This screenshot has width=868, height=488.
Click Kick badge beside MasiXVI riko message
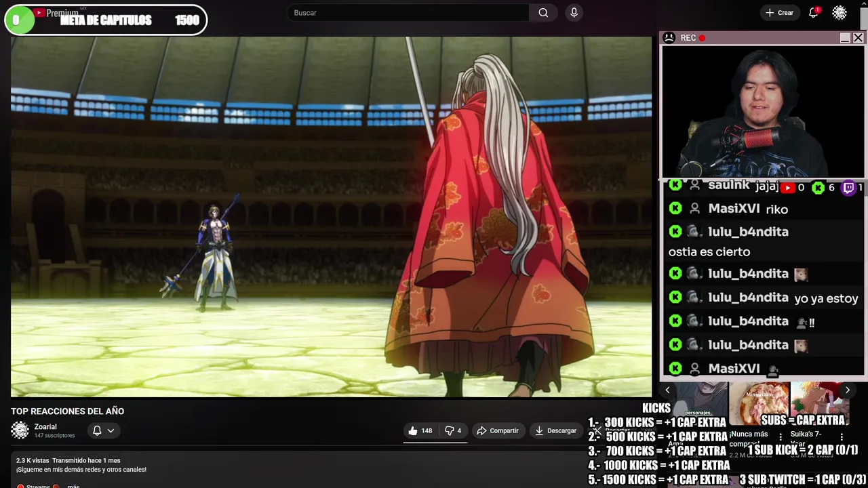coord(675,209)
